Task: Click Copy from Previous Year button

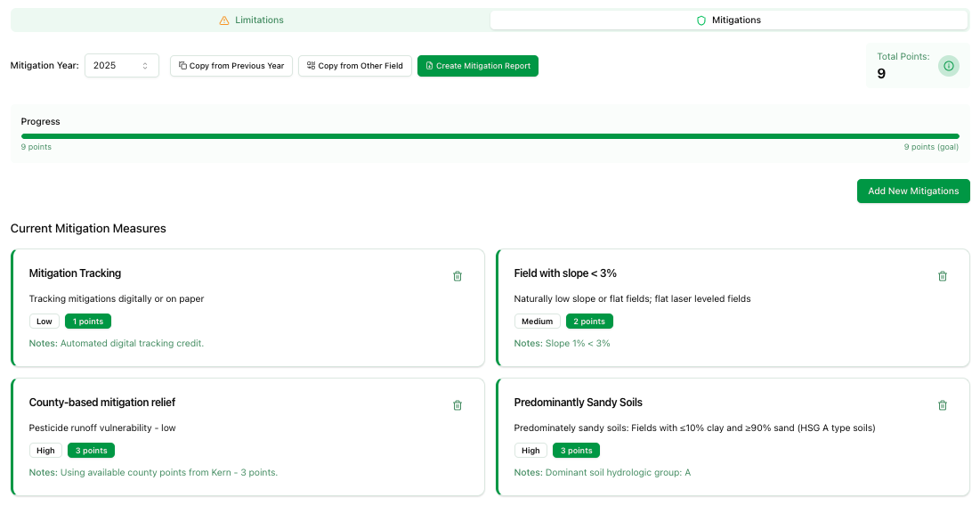Action: pyautogui.click(x=231, y=66)
